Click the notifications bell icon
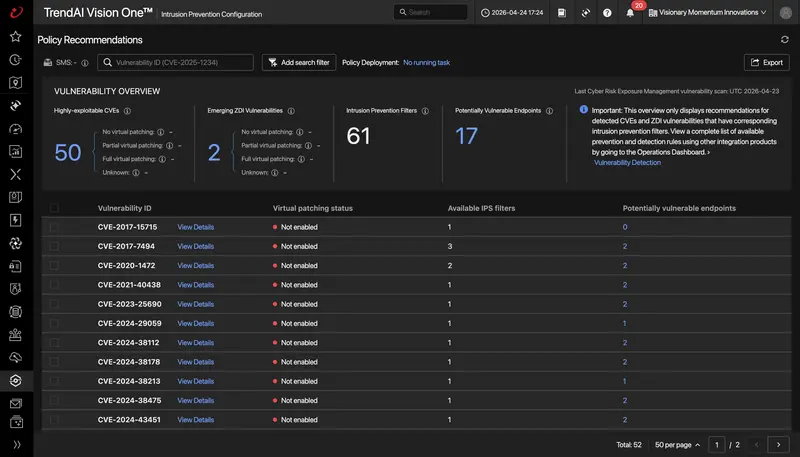The height and width of the screenshot is (457, 800). click(x=630, y=13)
